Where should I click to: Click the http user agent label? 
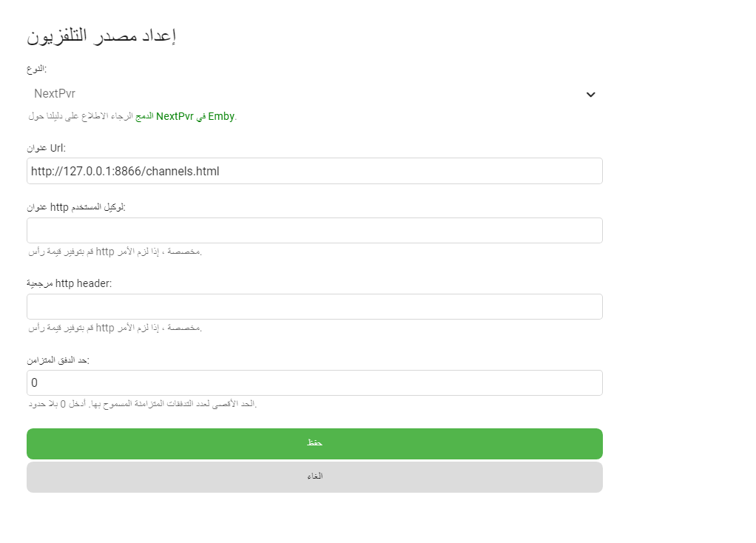pyautogui.click(x=76, y=207)
